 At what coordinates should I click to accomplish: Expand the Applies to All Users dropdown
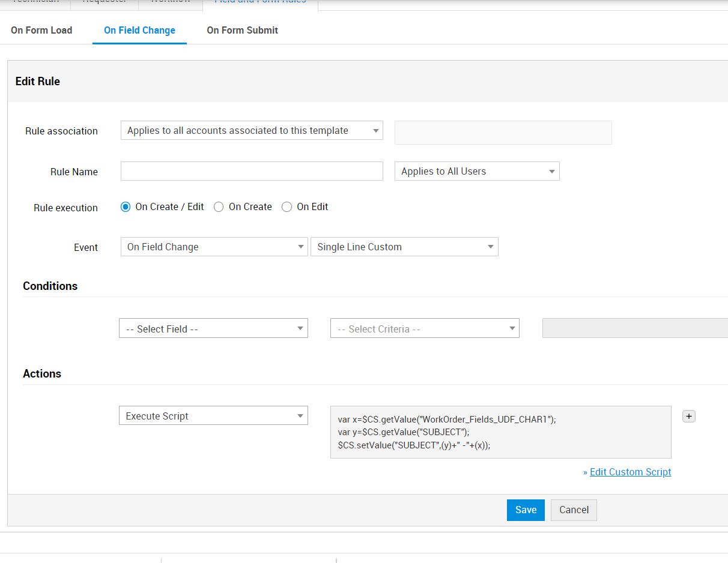477,172
